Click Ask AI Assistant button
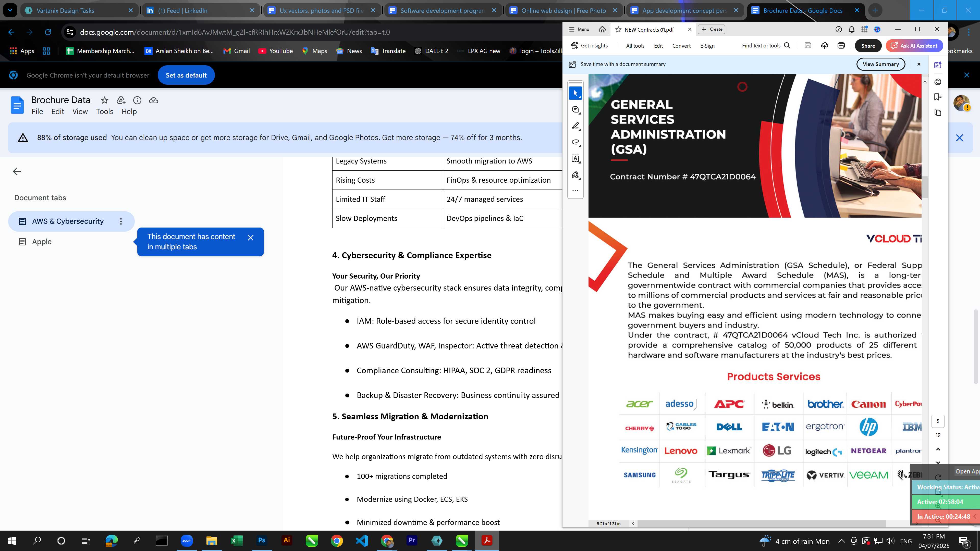This screenshot has width=980, height=551. 914,46
